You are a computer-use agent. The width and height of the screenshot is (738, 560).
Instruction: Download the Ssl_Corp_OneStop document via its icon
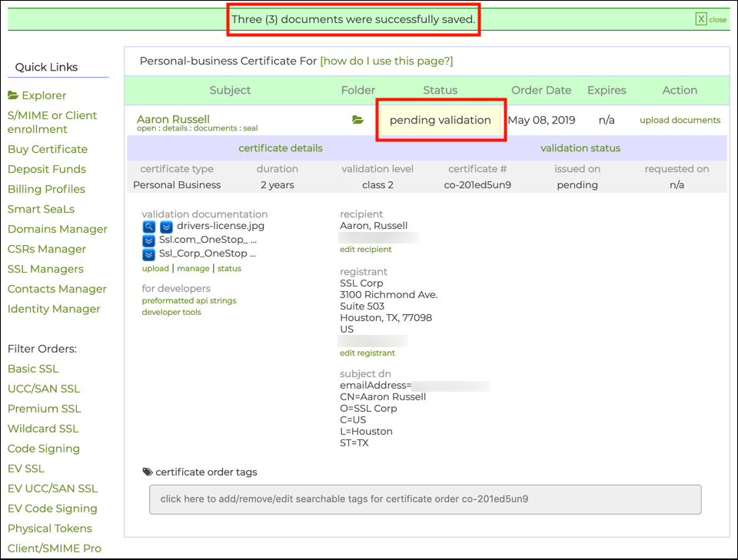149,254
